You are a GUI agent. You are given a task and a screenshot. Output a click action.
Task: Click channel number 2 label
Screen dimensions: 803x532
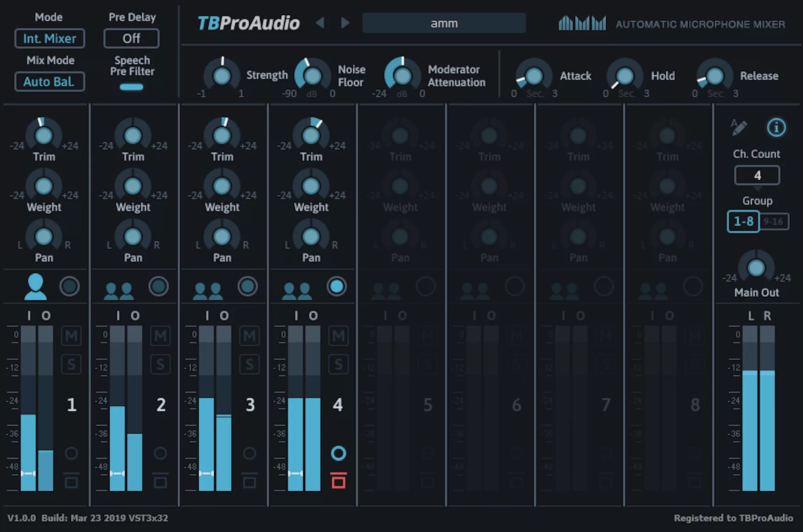pyautogui.click(x=161, y=405)
